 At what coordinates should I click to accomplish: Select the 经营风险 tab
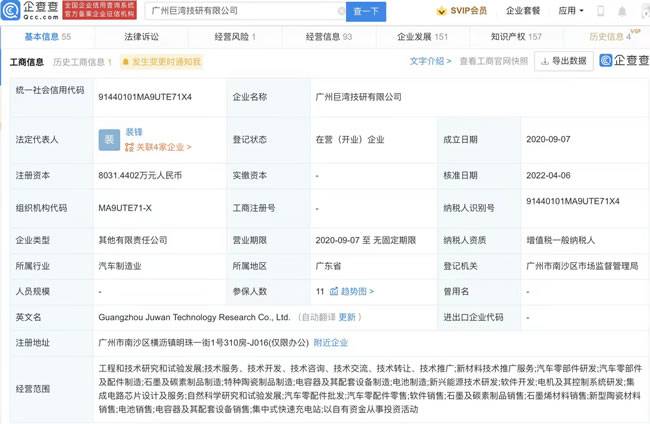[229, 36]
